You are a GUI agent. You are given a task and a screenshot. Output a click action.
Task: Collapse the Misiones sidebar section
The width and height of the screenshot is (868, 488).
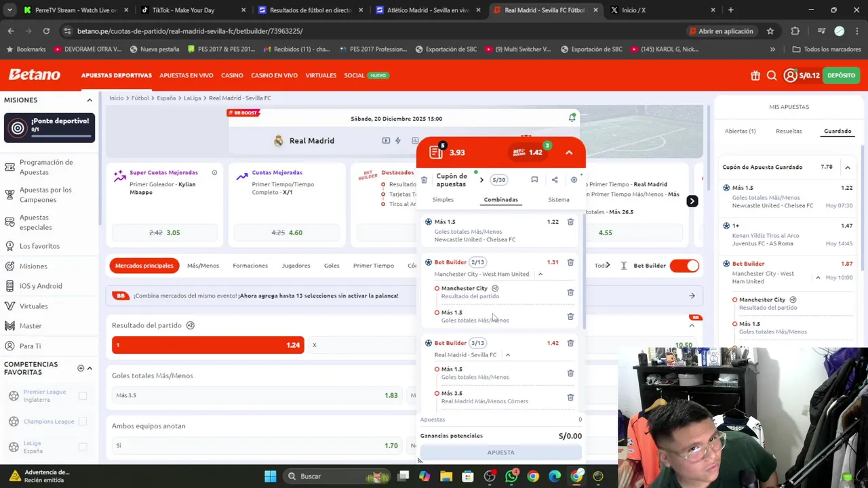(90, 100)
